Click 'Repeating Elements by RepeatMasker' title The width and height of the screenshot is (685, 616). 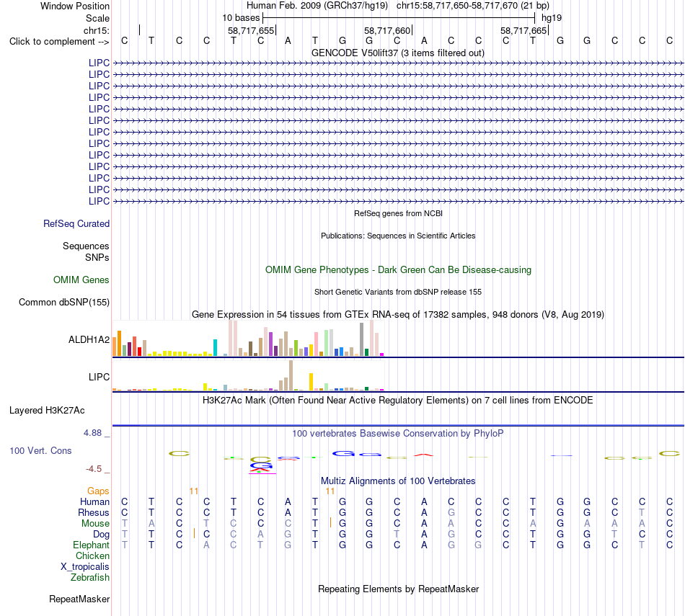click(x=398, y=589)
